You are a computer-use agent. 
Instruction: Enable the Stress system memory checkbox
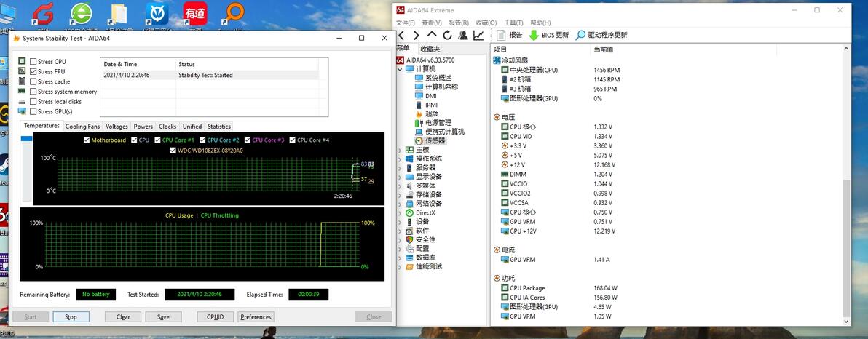click(33, 91)
